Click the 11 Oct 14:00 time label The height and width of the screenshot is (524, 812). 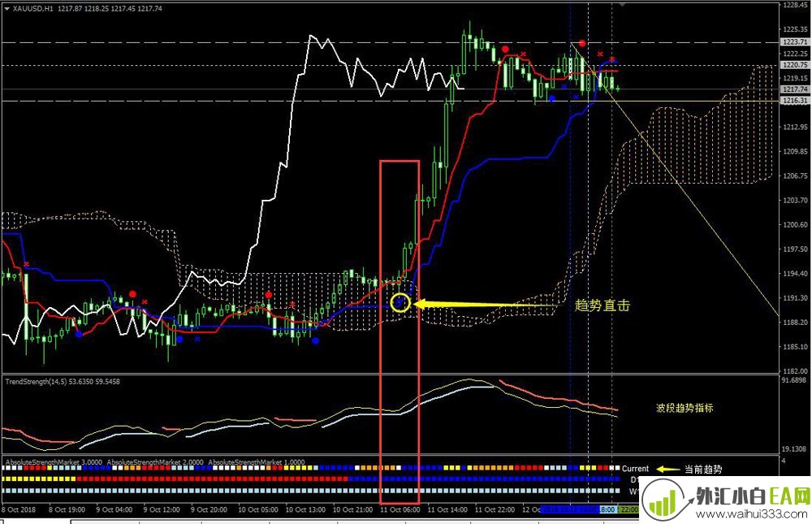(x=448, y=509)
